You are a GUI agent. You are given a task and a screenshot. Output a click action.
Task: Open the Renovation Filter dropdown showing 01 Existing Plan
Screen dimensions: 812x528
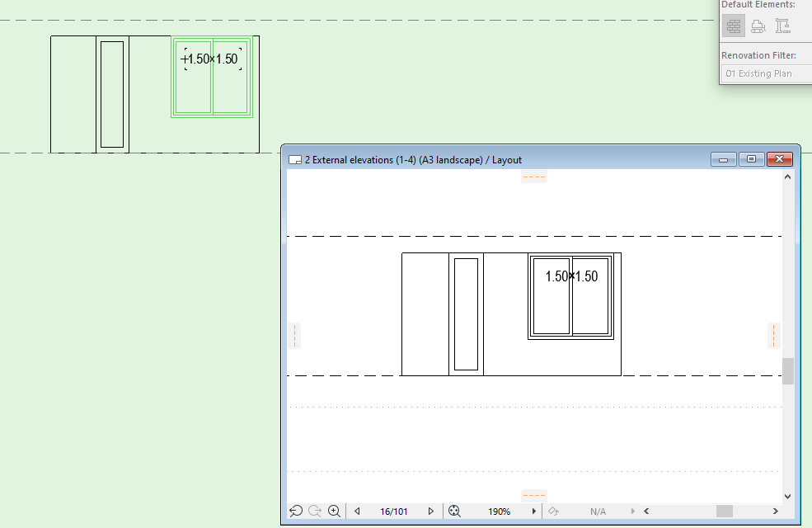[x=767, y=73]
